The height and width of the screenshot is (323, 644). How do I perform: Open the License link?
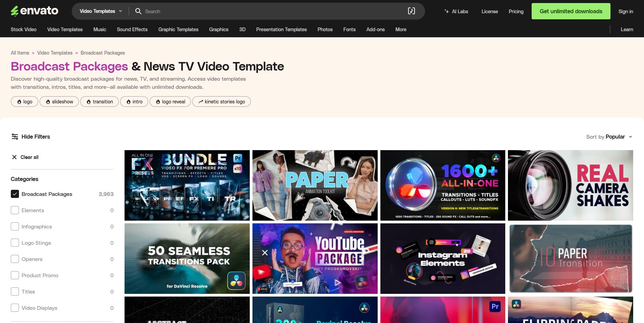(490, 11)
